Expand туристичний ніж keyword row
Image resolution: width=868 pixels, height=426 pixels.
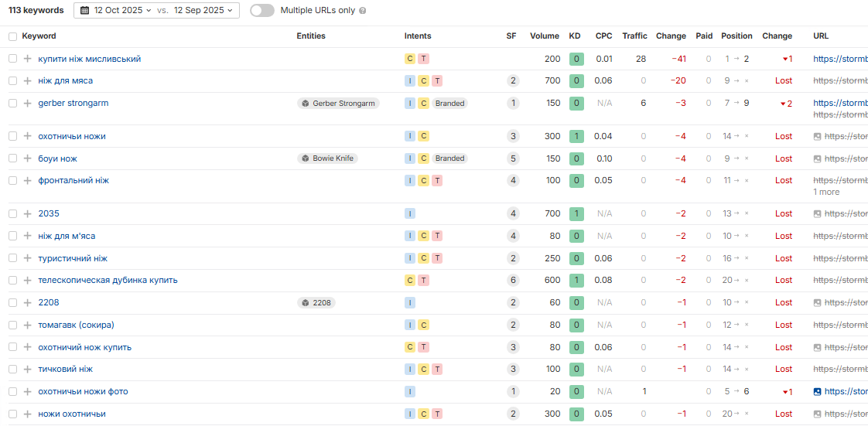(28, 258)
